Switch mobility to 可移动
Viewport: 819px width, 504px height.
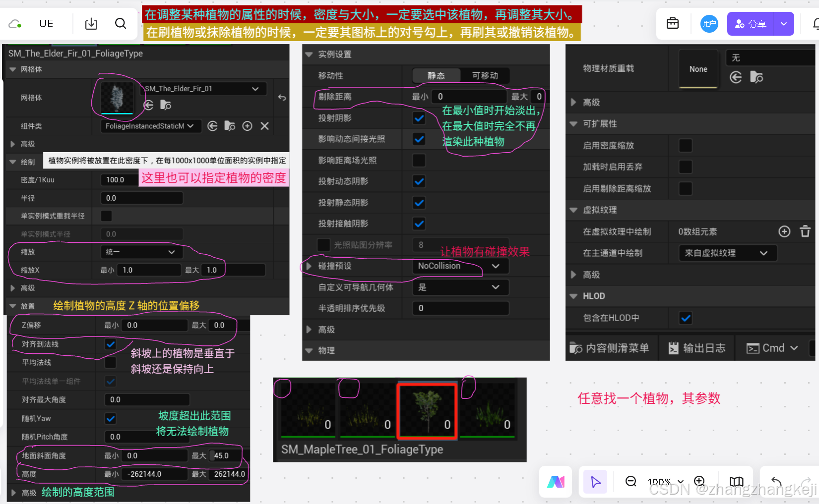485,75
